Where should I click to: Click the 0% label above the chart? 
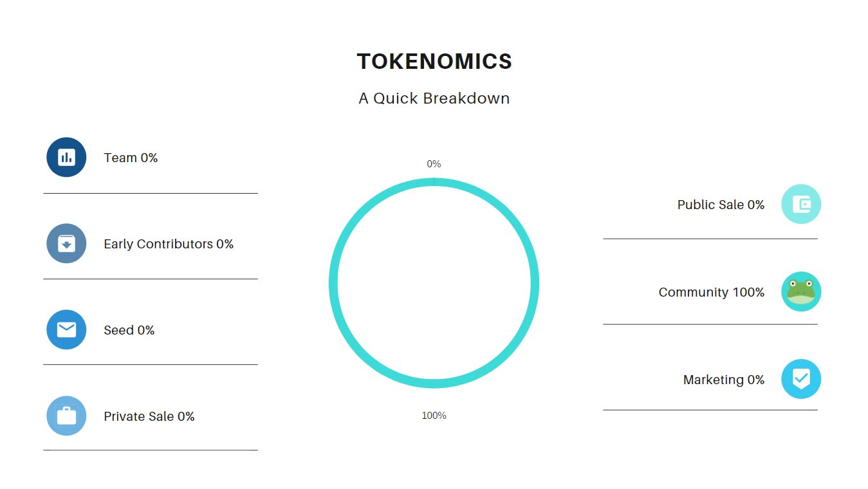point(434,164)
